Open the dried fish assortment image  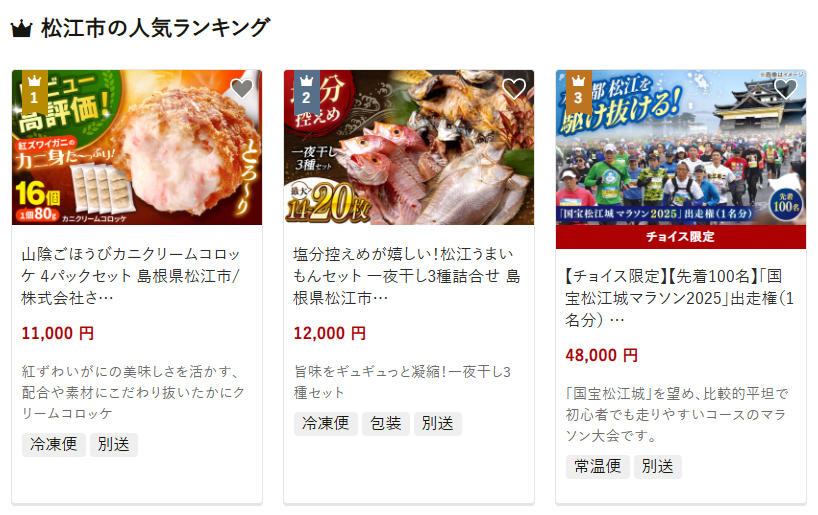coord(408,147)
